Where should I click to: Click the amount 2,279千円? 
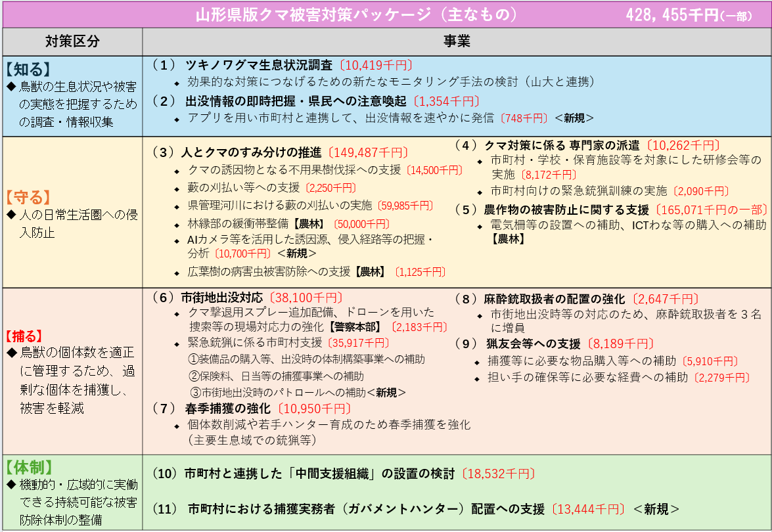tap(722, 378)
